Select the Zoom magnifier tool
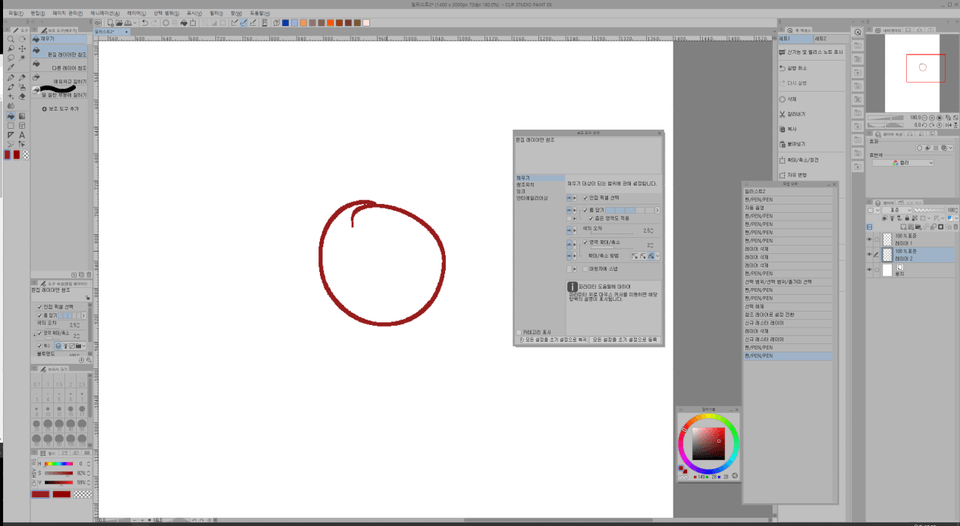Screen dimensions: 960x526 point(10,39)
